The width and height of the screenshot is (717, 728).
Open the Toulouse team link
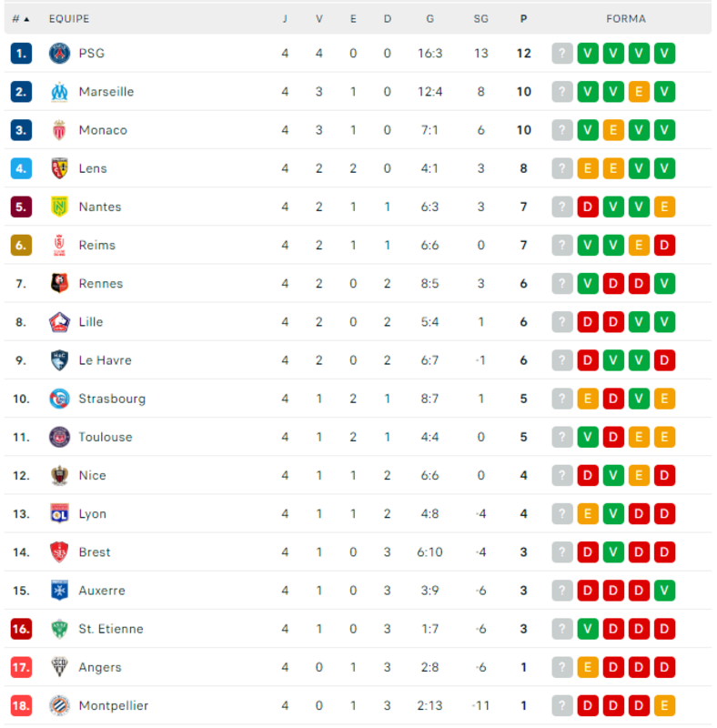click(106, 438)
